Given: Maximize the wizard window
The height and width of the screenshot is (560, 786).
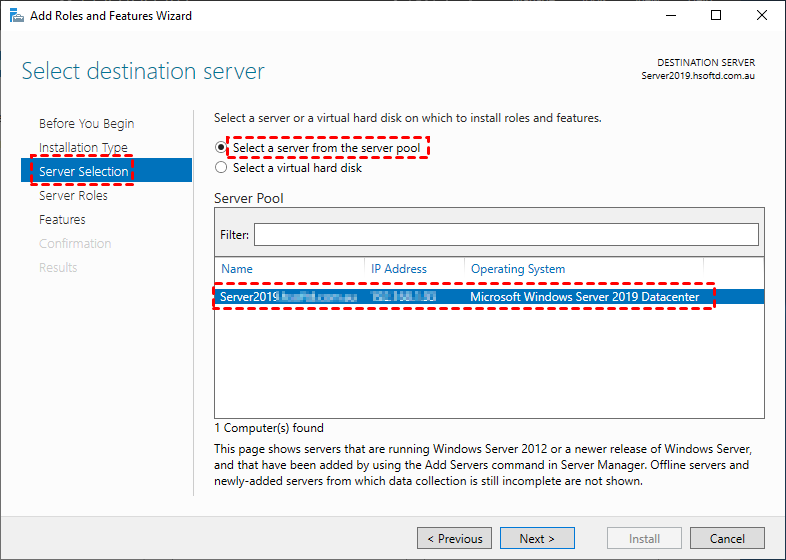Looking at the screenshot, I should (716, 16).
